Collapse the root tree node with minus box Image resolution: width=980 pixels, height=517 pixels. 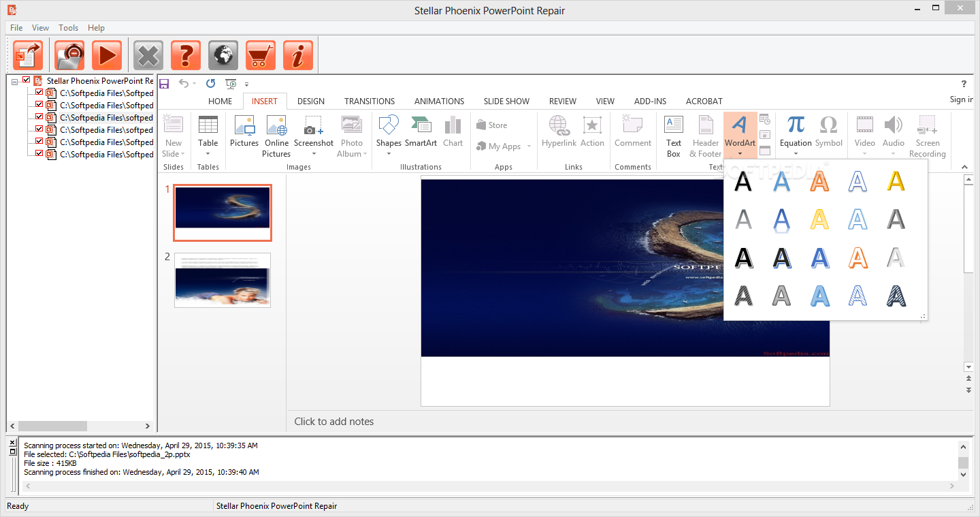click(15, 81)
